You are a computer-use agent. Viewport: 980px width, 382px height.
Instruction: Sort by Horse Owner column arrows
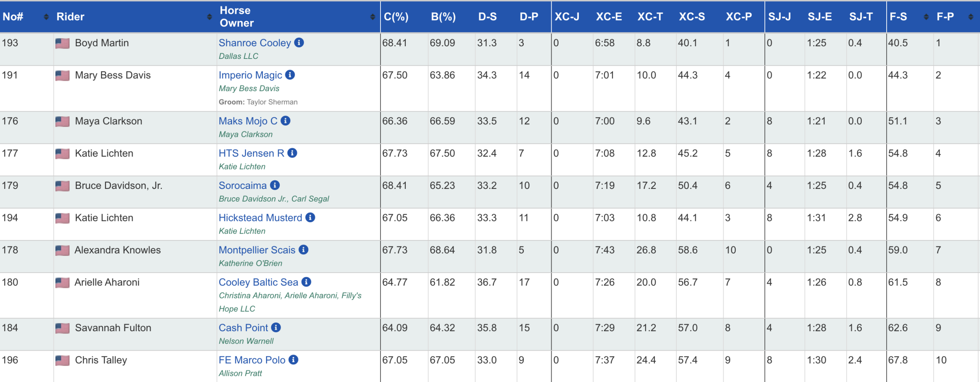pos(372,17)
